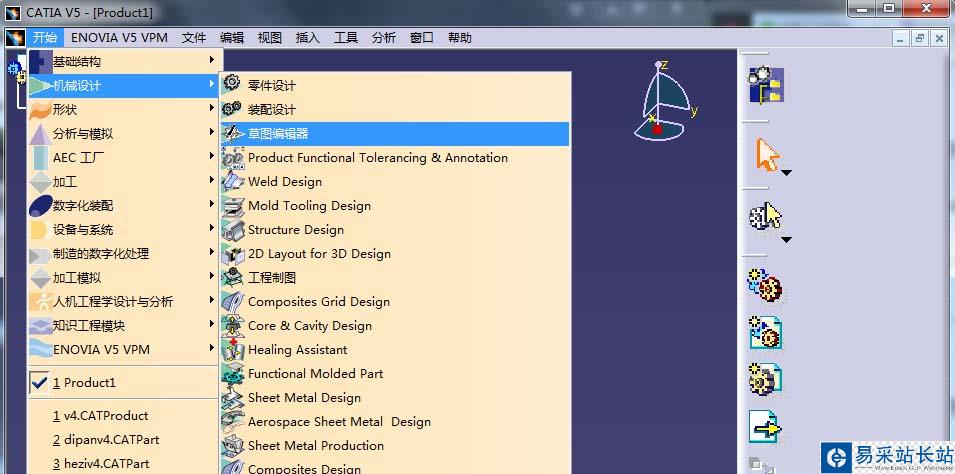
Task: Click the 数字化装配 category icon
Action: coord(40,206)
